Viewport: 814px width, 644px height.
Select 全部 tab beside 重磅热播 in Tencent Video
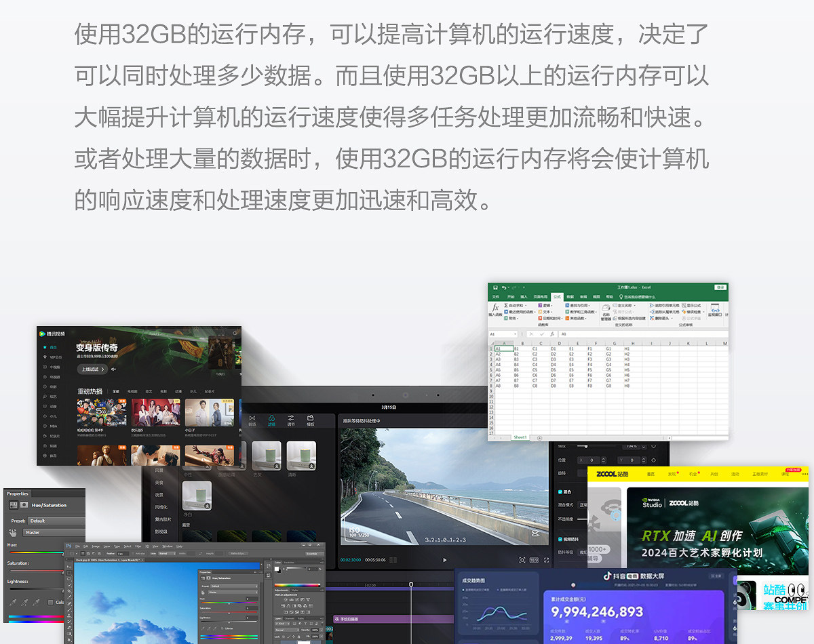tap(116, 391)
